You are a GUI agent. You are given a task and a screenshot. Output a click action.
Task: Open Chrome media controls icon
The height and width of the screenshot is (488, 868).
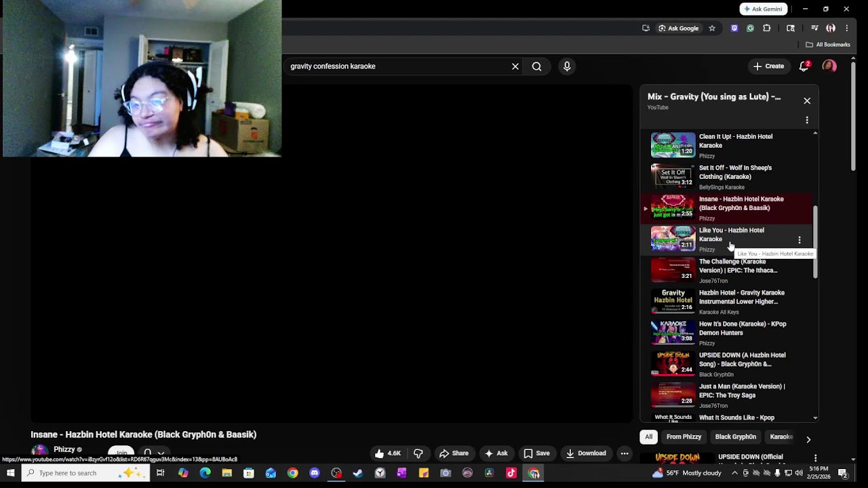[x=814, y=28]
